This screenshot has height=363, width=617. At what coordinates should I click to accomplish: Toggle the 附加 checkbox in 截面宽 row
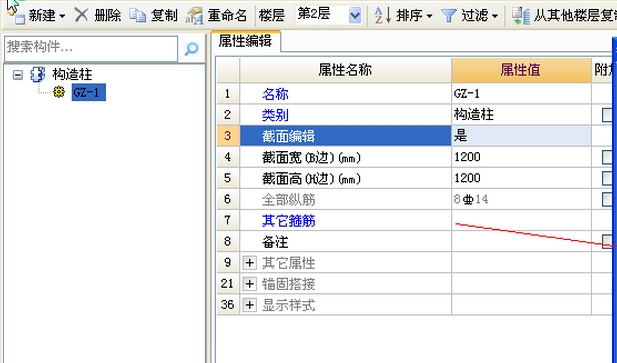pos(608,157)
